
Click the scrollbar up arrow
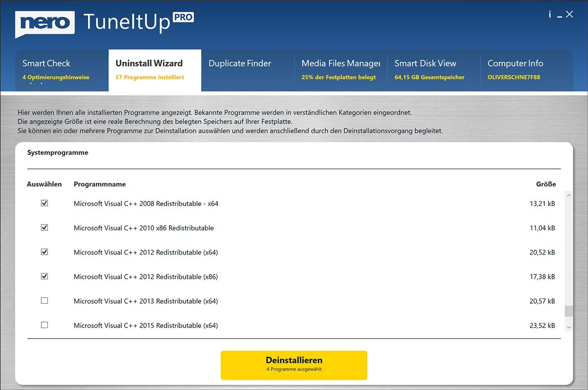click(569, 195)
